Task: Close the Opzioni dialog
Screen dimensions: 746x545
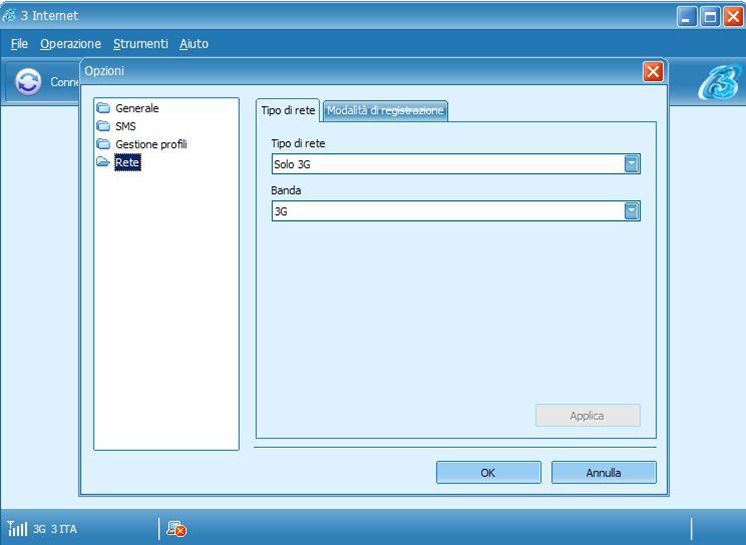Action: [653, 71]
